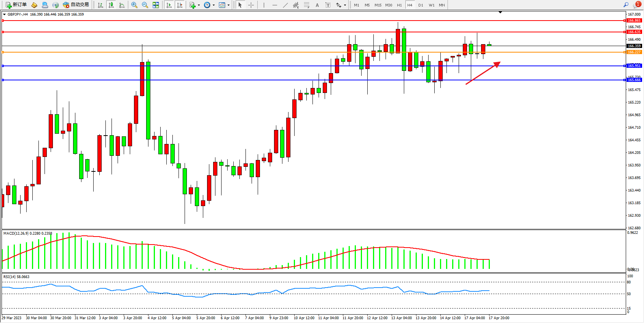This screenshot has height=323, width=644.
Task: Toggle chart auto scroll
Action: point(169,5)
